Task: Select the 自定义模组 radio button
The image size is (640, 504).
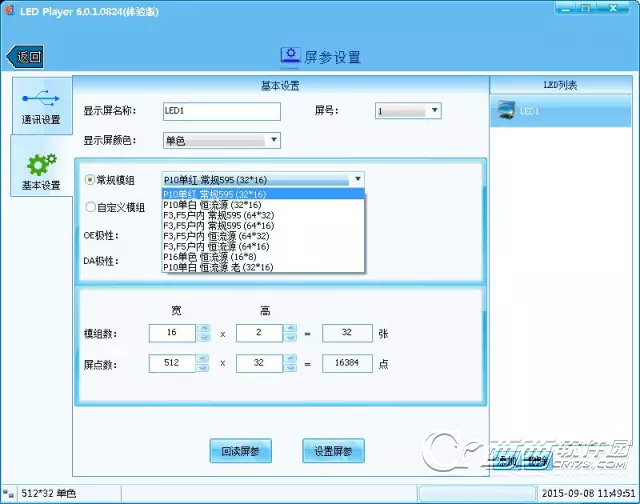Action: point(91,207)
